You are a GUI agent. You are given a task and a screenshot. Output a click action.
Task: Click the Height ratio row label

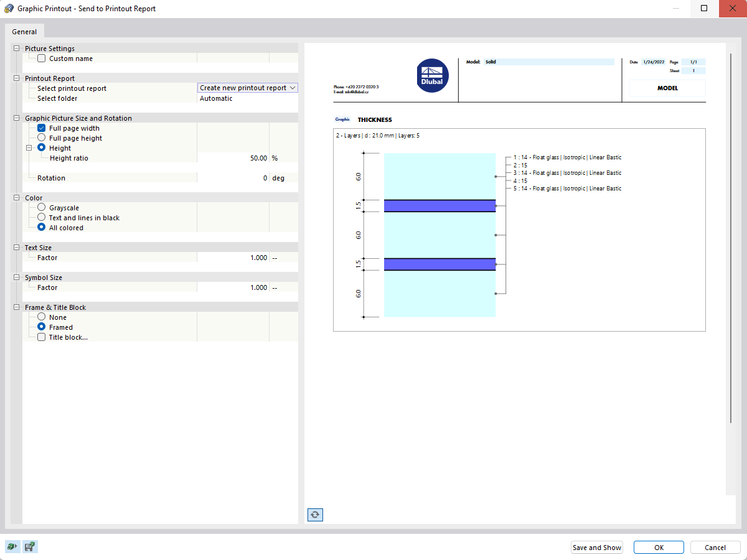(x=68, y=158)
